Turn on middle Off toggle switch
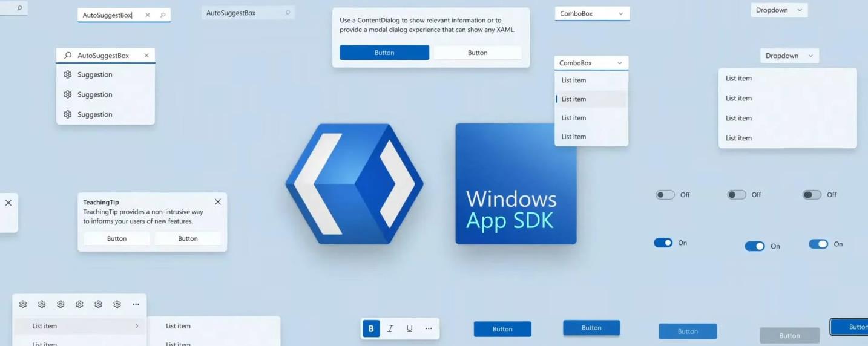 (737, 195)
